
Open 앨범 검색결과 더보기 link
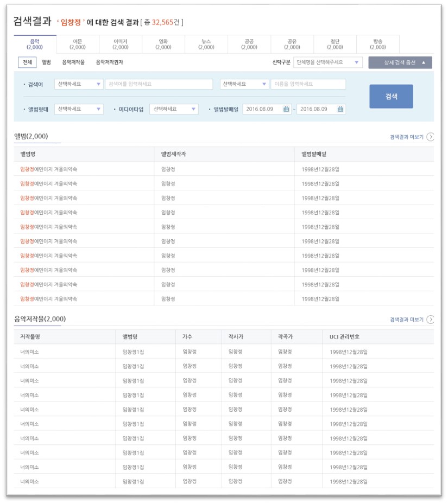(407, 137)
